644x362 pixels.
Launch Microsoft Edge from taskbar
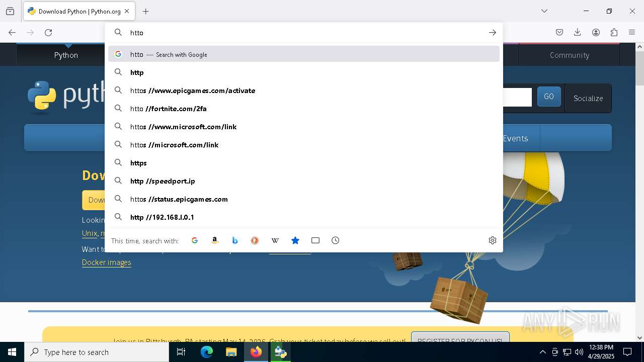point(207,352)
